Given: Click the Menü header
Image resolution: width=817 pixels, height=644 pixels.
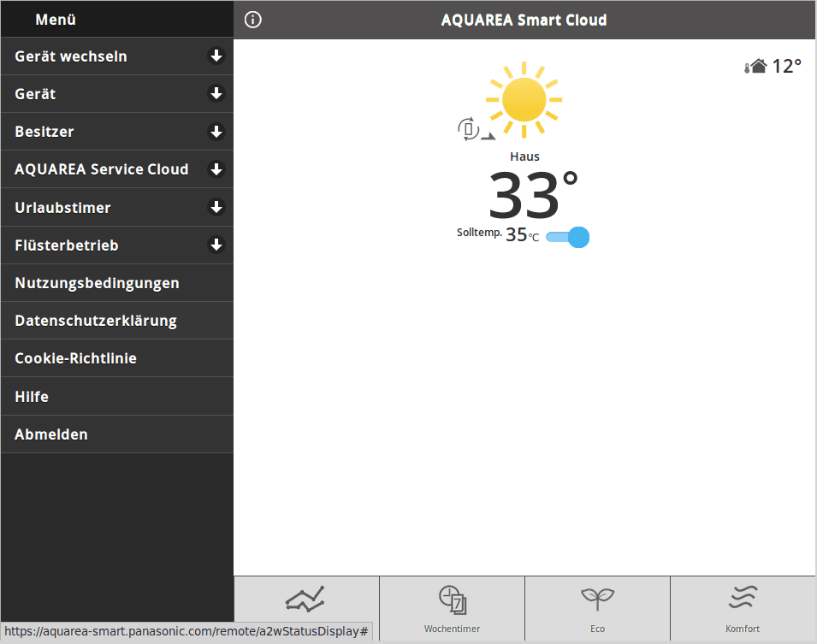Looking at the screenshot, I should click(x=56, y=20).
